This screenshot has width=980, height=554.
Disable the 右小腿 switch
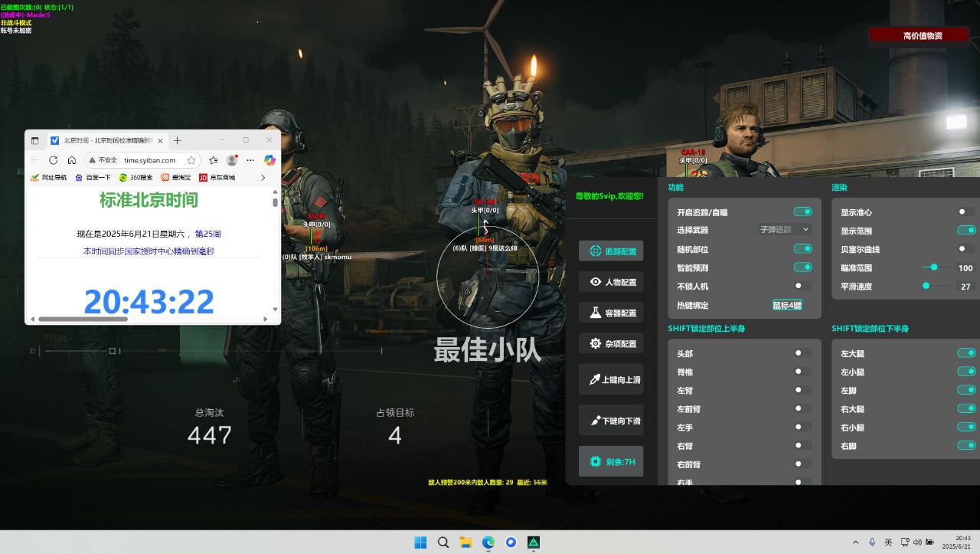tap(966, 427)
